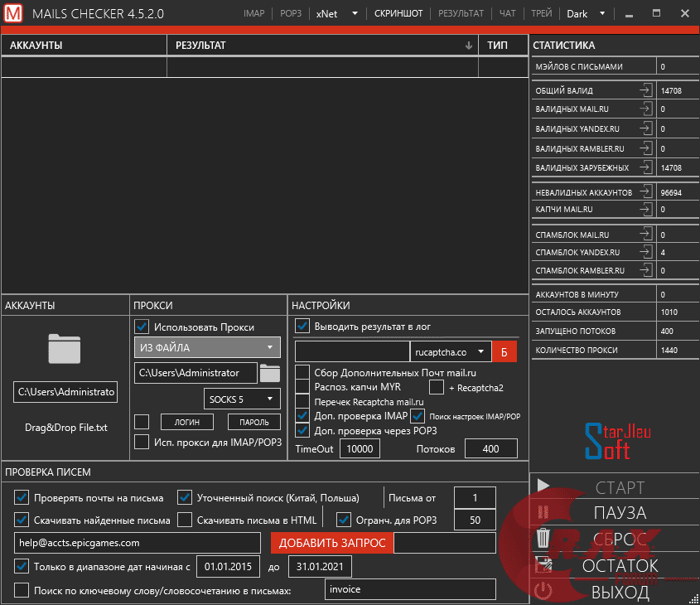Open the ИЗ ФАЙЛА proxy source dropdown
This screenshot has height=605, width=700.
click(x=207, y=347)
